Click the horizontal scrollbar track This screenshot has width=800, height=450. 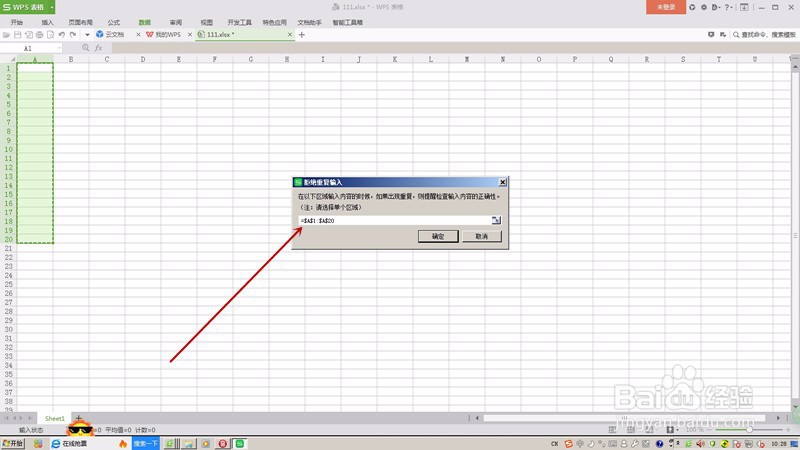pos(624,418)
